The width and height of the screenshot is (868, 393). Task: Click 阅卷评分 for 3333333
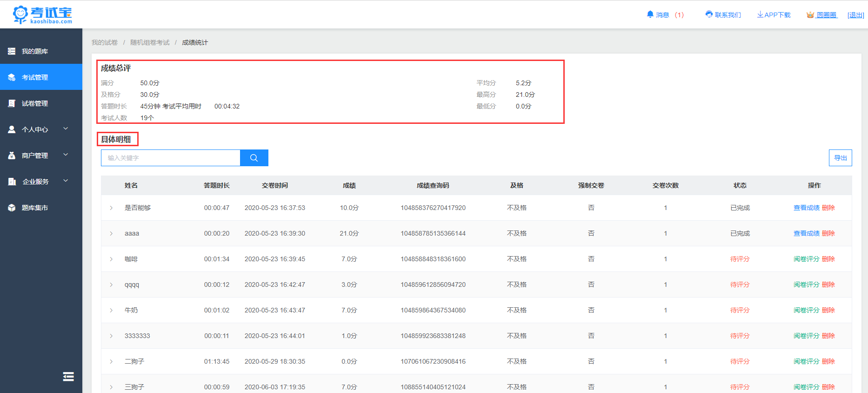(807, 336)
